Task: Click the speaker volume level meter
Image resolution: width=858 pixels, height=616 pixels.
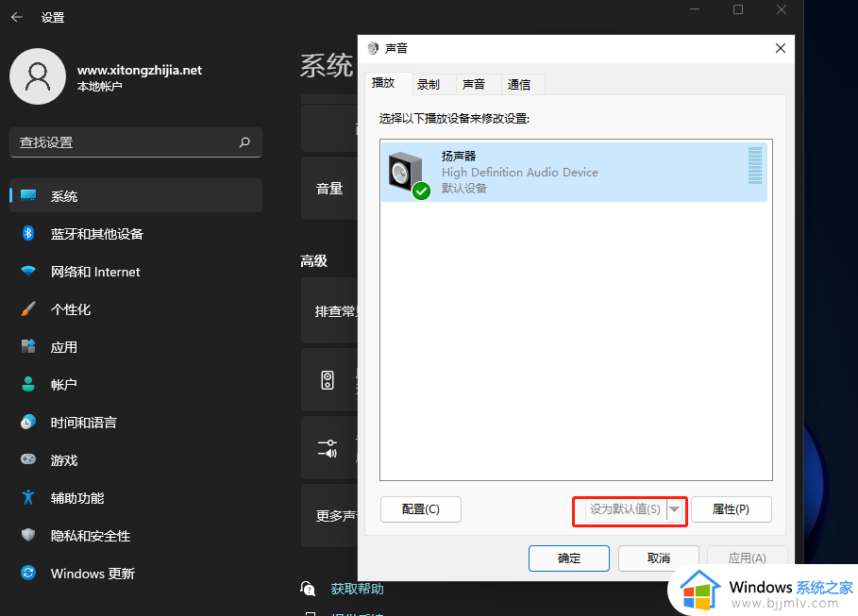Action: (754, 165)
